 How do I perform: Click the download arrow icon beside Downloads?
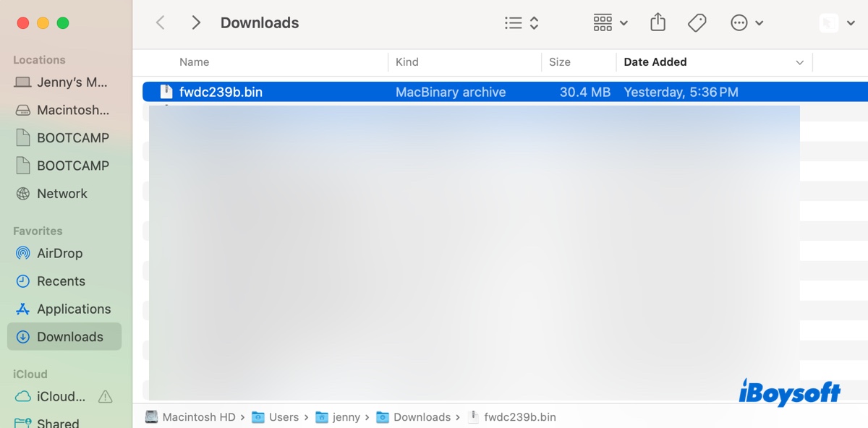23,337
